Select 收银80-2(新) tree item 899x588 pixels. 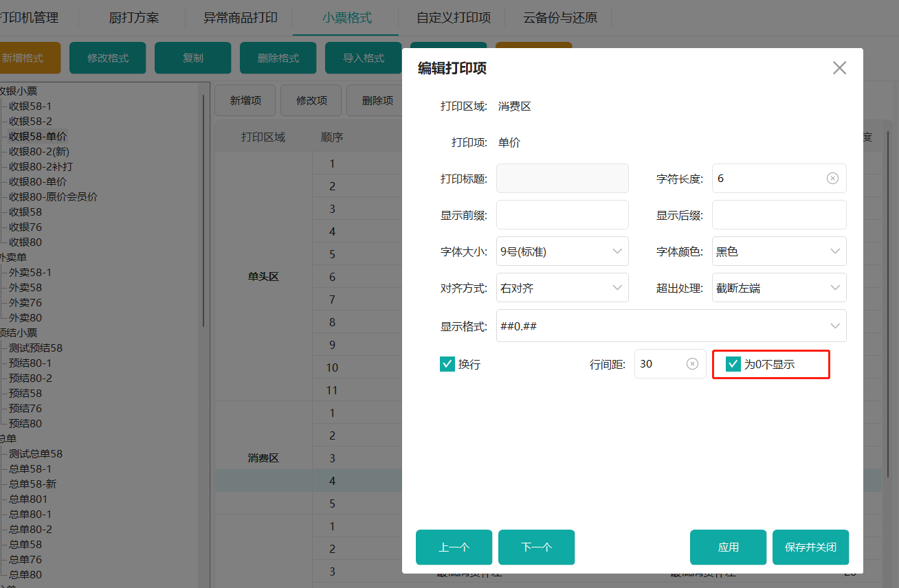39,151
